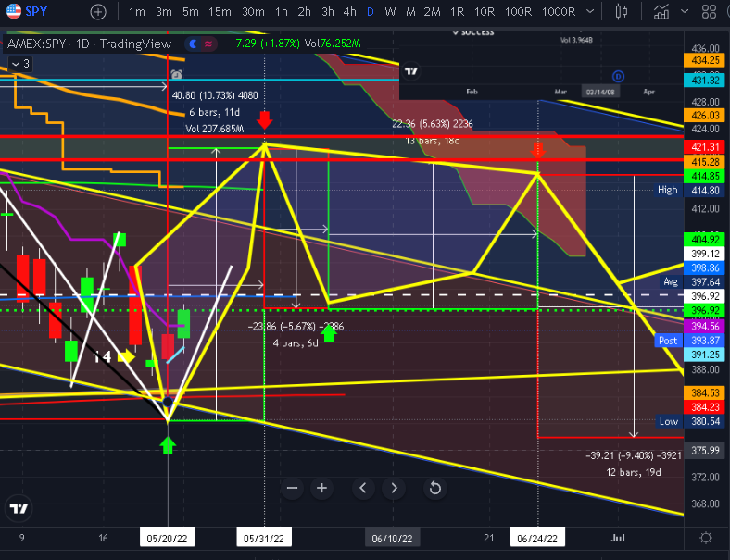
Task: Click the green up arrow near -23.86 label
Action: [329, 334]
